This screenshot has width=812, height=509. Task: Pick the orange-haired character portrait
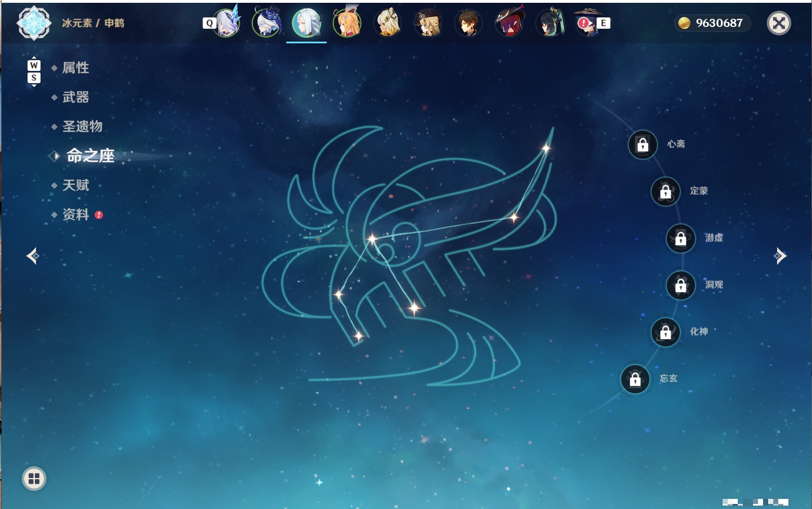tap(347, 23)
